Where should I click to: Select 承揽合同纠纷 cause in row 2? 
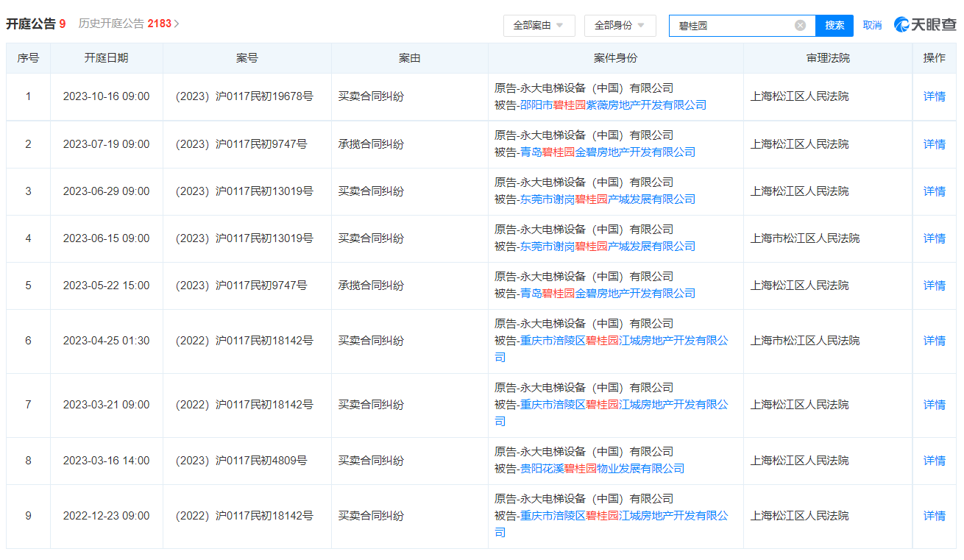371,144
